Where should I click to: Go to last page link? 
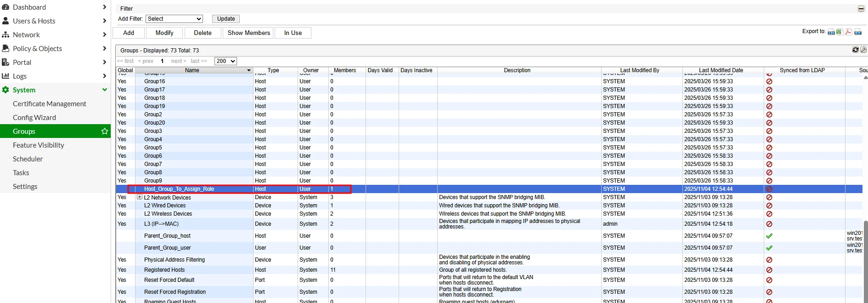(x=199, y=61)
